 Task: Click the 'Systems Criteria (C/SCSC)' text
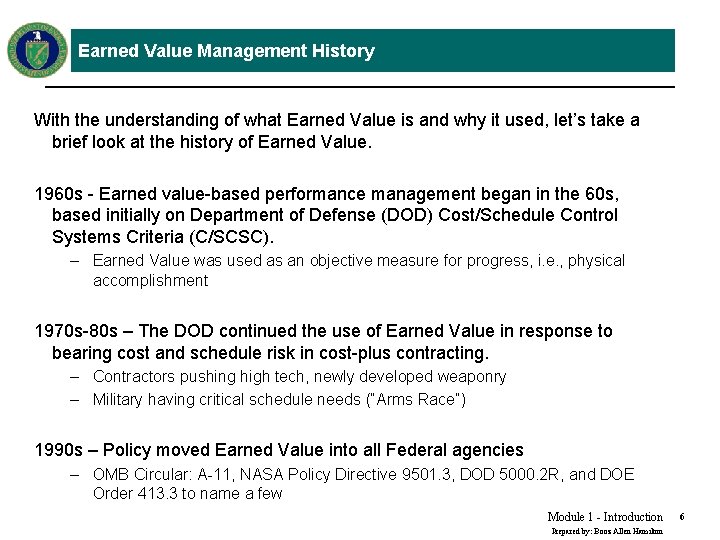(163, 237)
